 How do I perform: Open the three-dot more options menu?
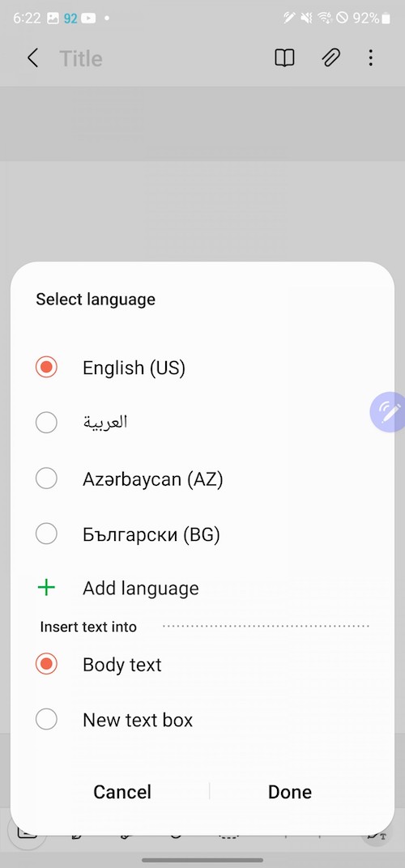[371, 58]
